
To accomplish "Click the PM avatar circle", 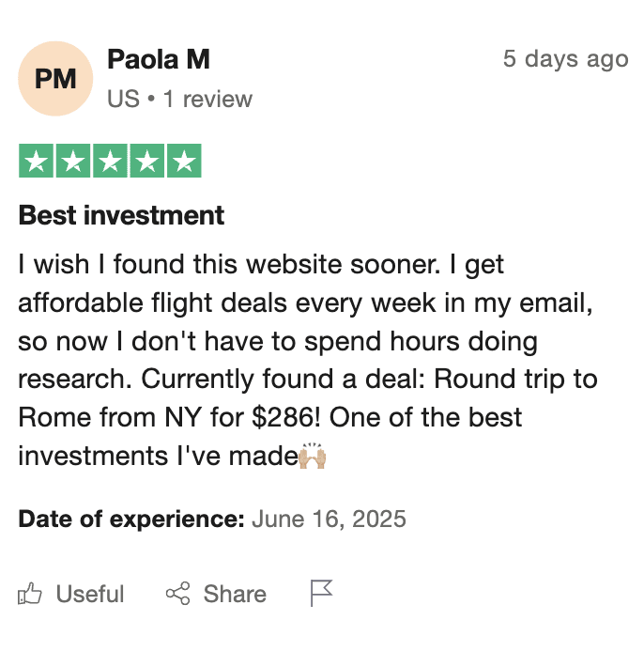I will pyautogui.click(x=55, y=79).
